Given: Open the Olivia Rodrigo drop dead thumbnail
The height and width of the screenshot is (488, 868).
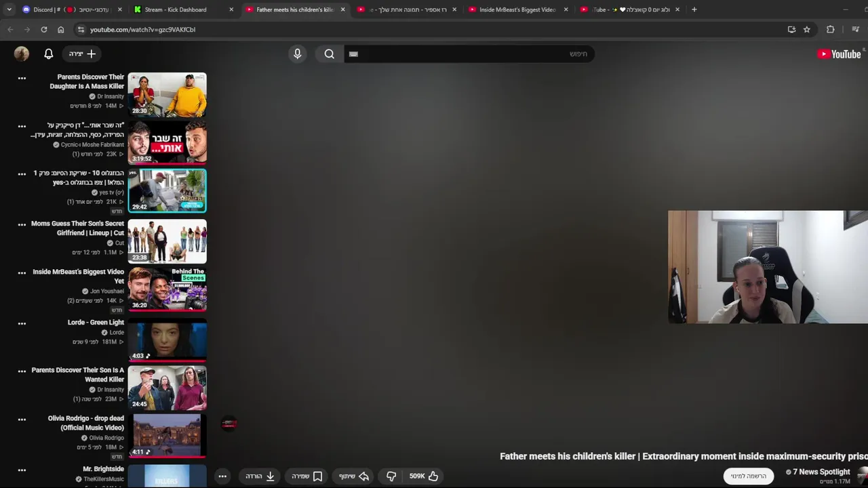Looking at the screenshot, I should click(167, 436).
